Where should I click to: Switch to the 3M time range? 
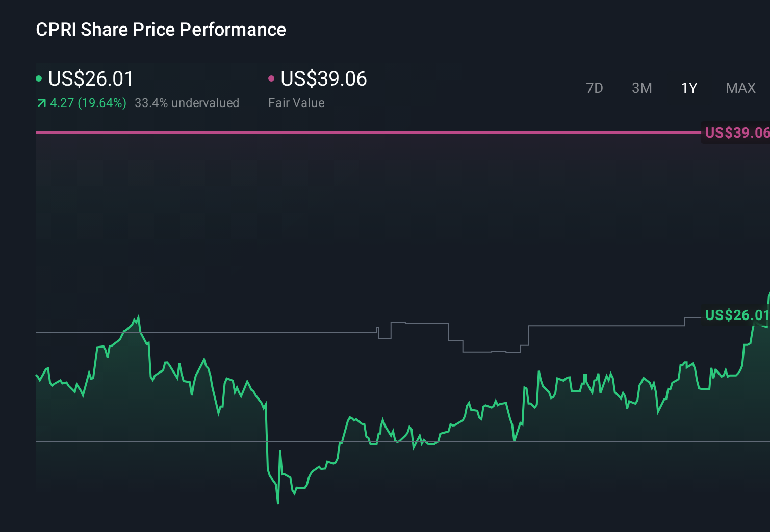[641, 88]
